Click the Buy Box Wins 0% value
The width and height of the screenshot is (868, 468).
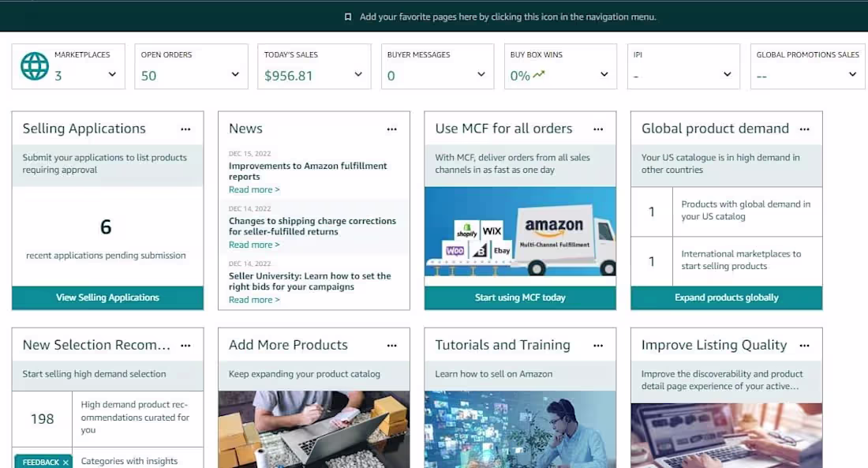point(520,76)
